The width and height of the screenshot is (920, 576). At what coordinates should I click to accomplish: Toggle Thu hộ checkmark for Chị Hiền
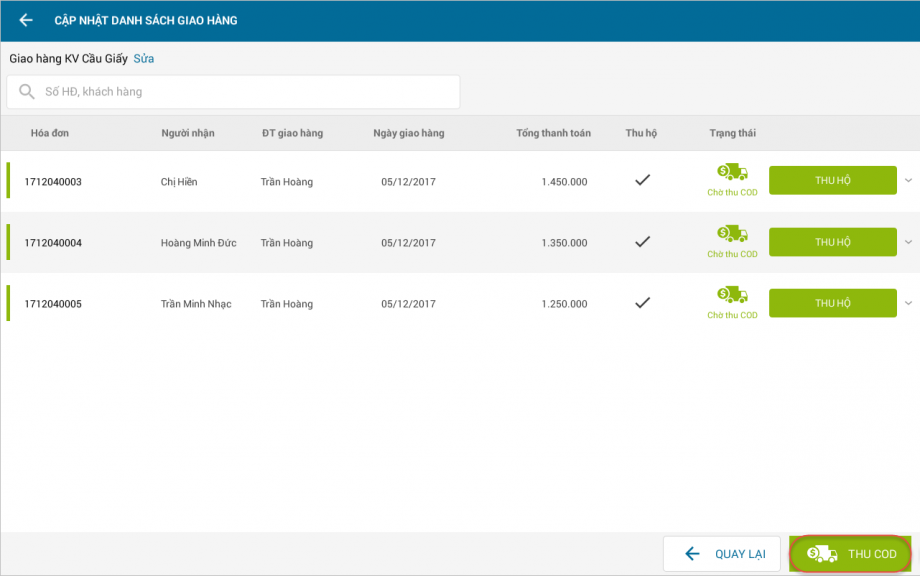click(x=643, y=180)
